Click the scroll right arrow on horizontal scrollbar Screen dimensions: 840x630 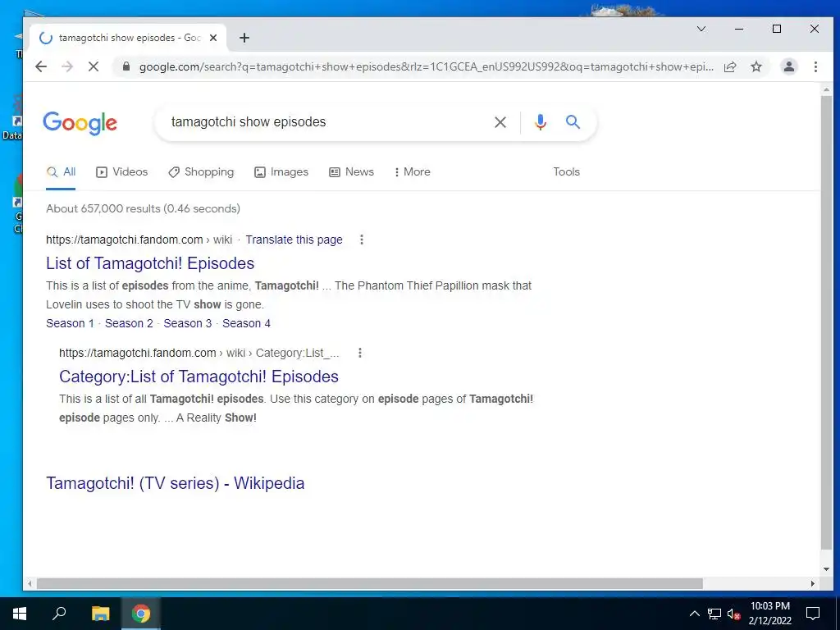[x=812, y=583]
